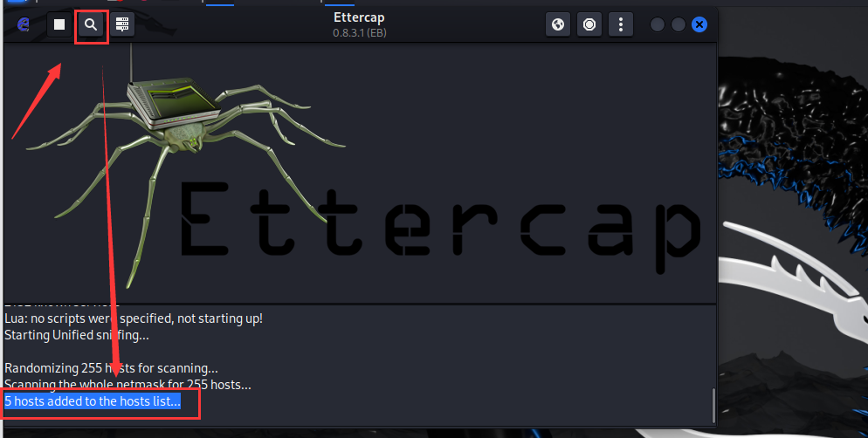Click the 'Ettercap' window title text
The height and width of the screenshot is (438, 868).
coord(359,17)
